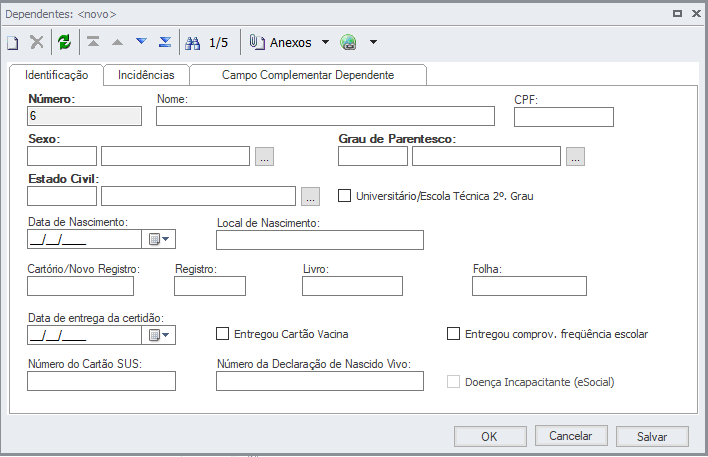The width and height of the screenshot is (708, 457).
Task: Click the Local de Nascimento field
Action: point(320,240)
